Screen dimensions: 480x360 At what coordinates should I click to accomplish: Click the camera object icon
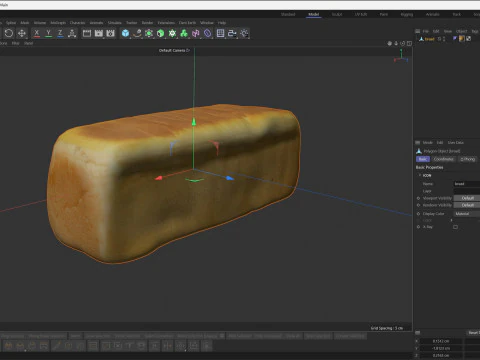point(232,33)
